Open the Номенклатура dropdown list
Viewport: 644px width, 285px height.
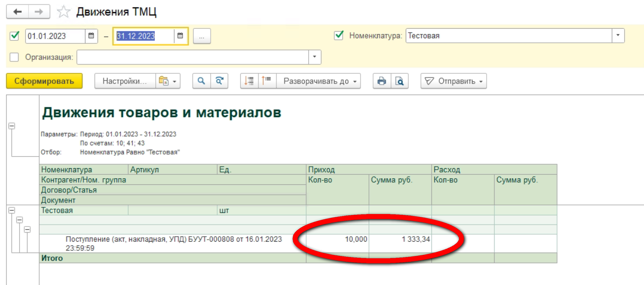tap(618, 36)
